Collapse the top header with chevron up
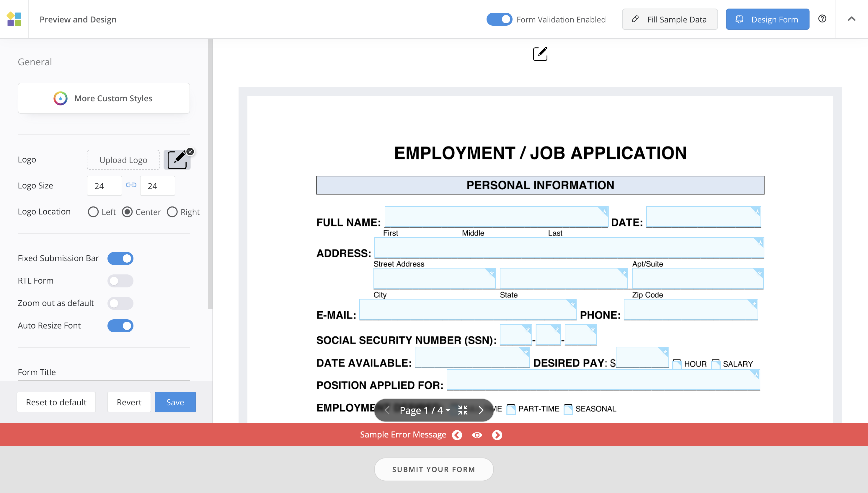 (x=851, y=19)
